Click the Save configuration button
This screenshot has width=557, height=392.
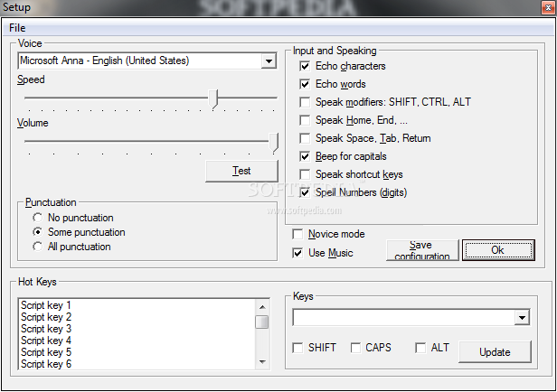(x=422, y=250)
